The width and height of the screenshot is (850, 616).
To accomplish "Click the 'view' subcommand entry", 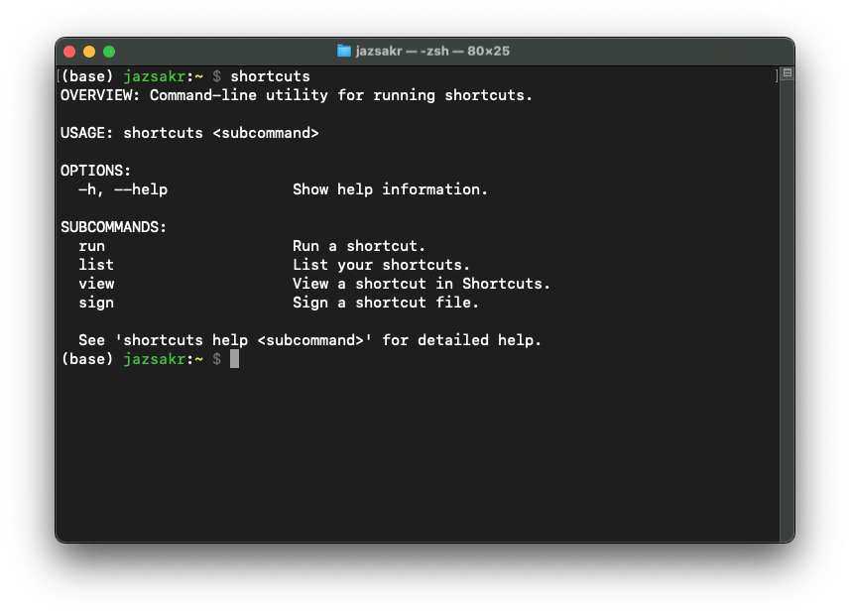I will (x=96, y=284).
